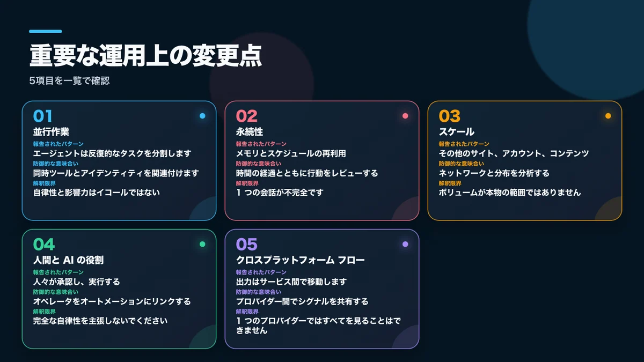
Task: Select the subtitle 5項目を一覧で確認
Action: (70, 82)
